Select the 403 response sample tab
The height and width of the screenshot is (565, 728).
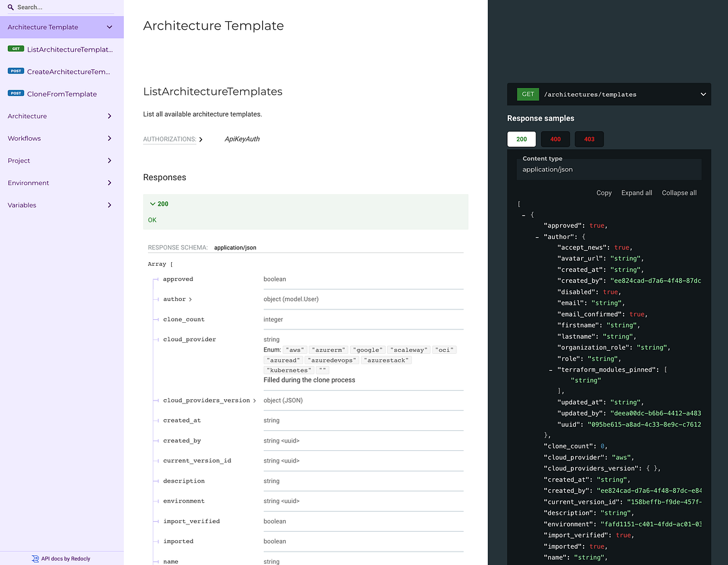(588, 139)
